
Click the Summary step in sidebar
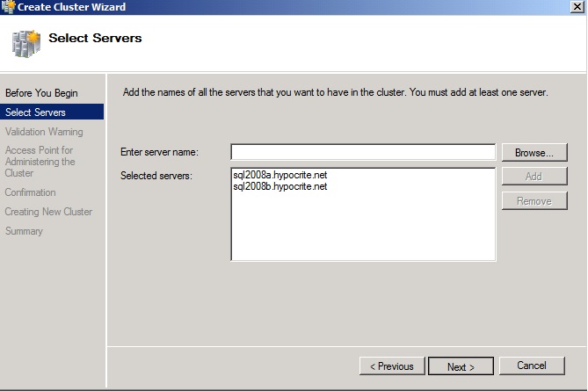pyautogui.click(x=24, y=231)
